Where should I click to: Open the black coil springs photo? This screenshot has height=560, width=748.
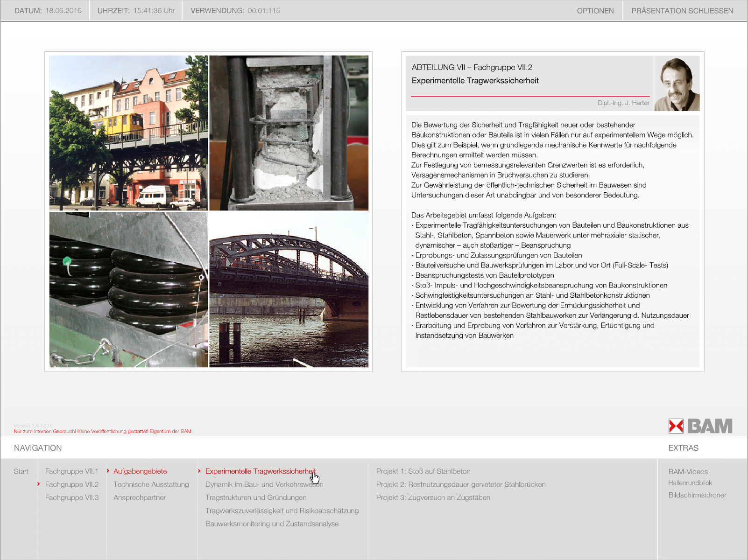tap(128, 289)
